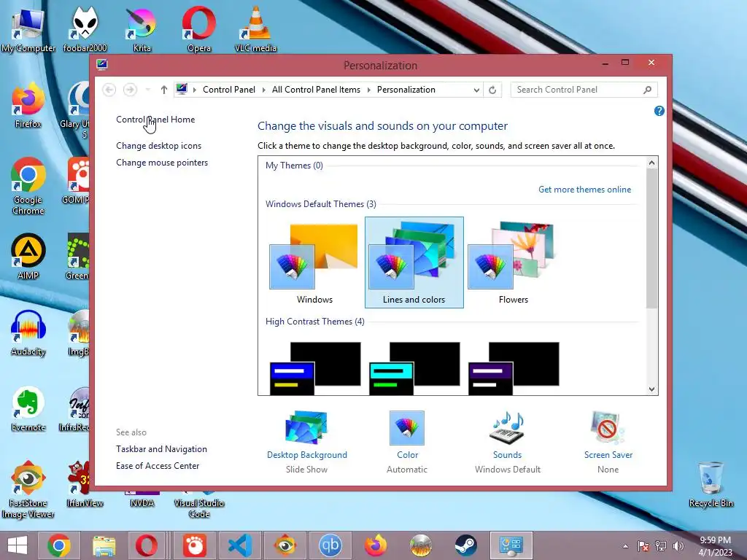Viewport: 747px width, 560px height.
Task: Click the Help question mark icon
Action: (x=659, y=111)
